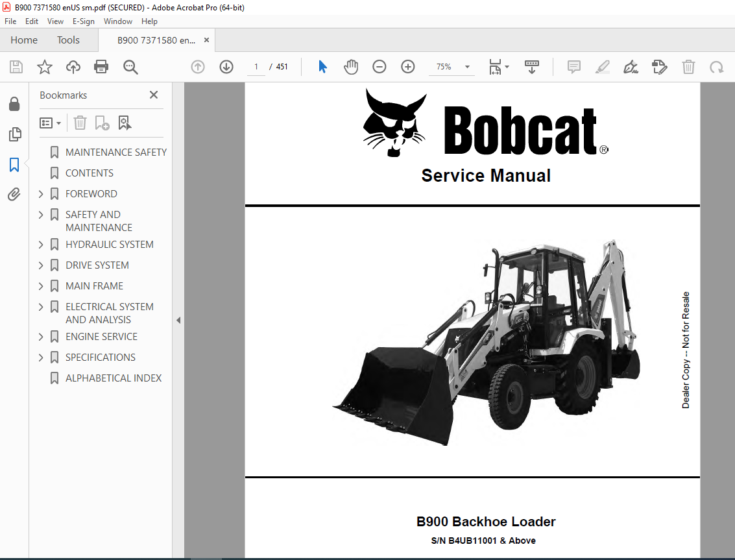Add a comment sticky note
The height and width of the screenshot is (560, 735).
pyautogui.click(x=573, y=67)
